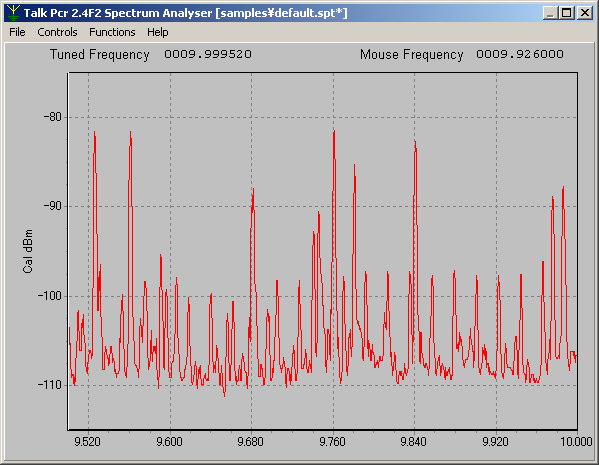The height and width of the screenshot is (465, 599).
Task: Click the antenna icon in title bar
Action: click(13, 13)
